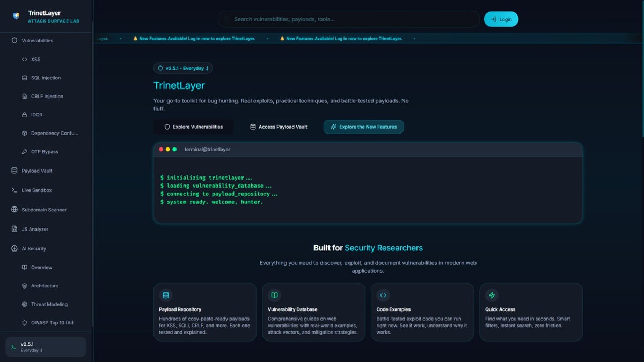The width and height of the screenshot is (644, 362).
Task: Click the Explore Vulnerabilities button
Action: pyautogui.click(x=193, y=127)
